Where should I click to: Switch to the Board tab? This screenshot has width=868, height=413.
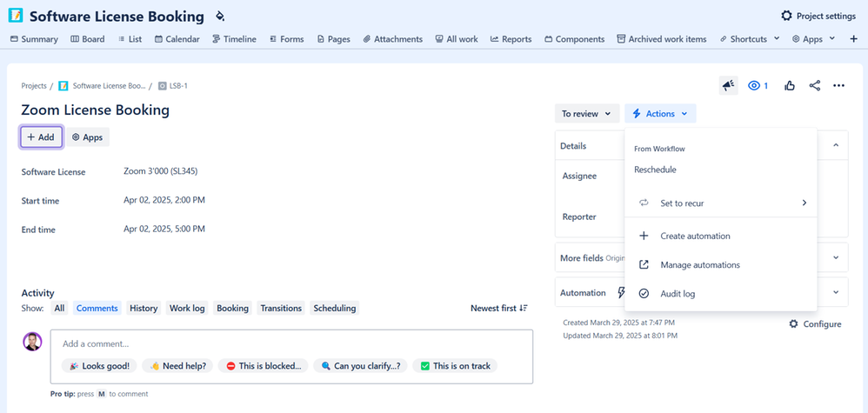pyautogui.click(x=88, y=39)
